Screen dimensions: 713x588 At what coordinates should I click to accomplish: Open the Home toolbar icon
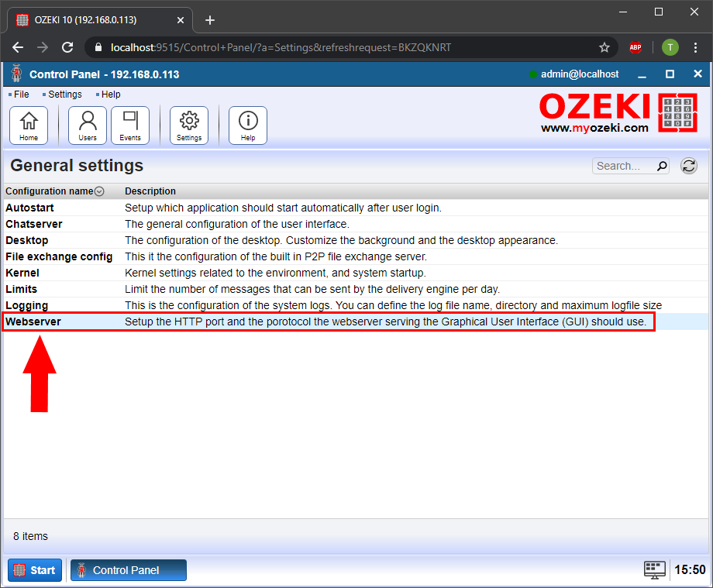(x=29, y=126)
